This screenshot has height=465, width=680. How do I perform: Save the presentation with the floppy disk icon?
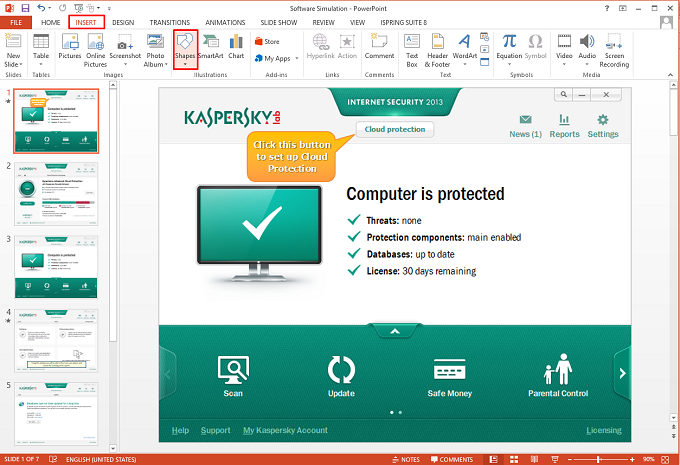click(x=25, y=8)
